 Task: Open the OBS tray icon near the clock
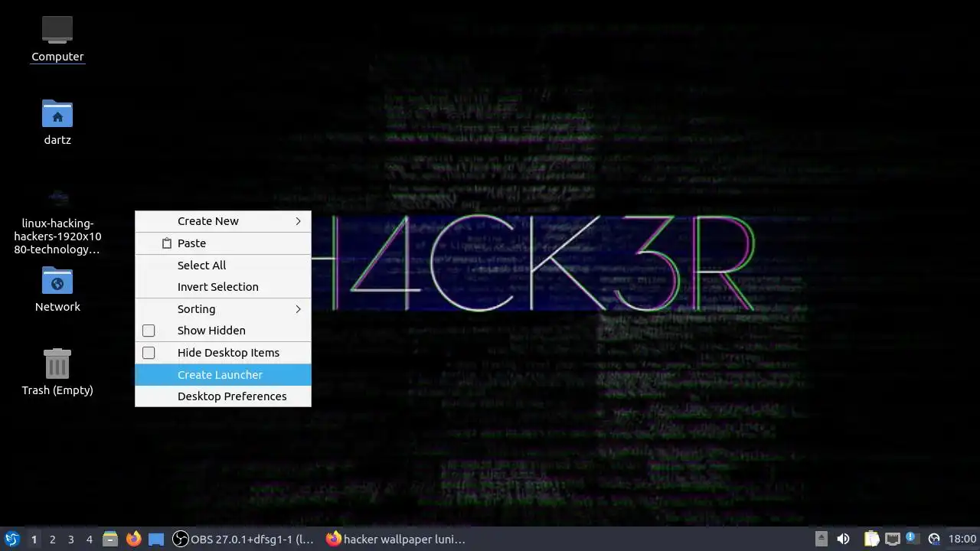coord(934,539)
